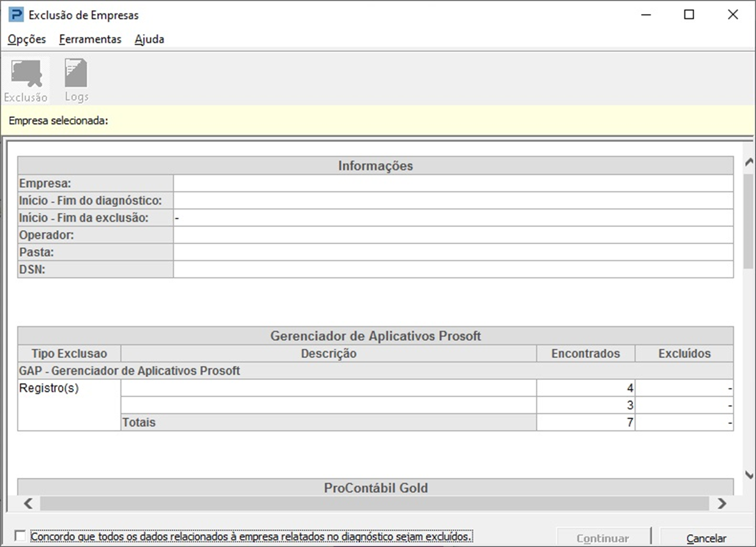Viewport: 756px width, 547px height.
Task: Click the 'Operador:' row label
Action: tap(95, 234)
